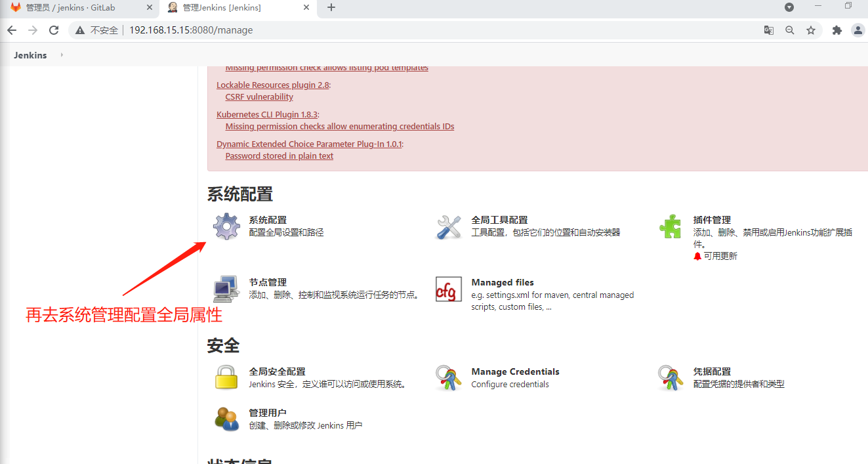Click the 创建、删除或修改 Jenkins 用户 description
This screenshot has width=868, height=464.
click(306, 425)
